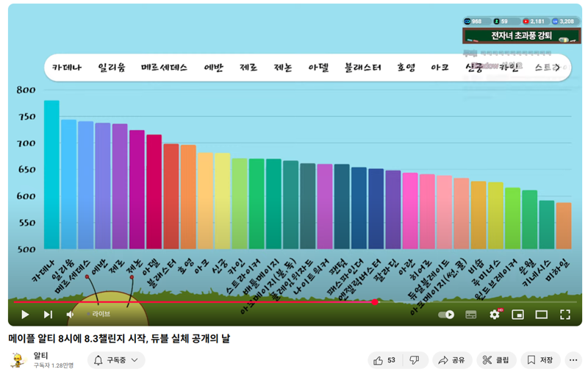Mute the video volume
The width and height of the screenshot is (588, 372).
(x=70, y=314)
